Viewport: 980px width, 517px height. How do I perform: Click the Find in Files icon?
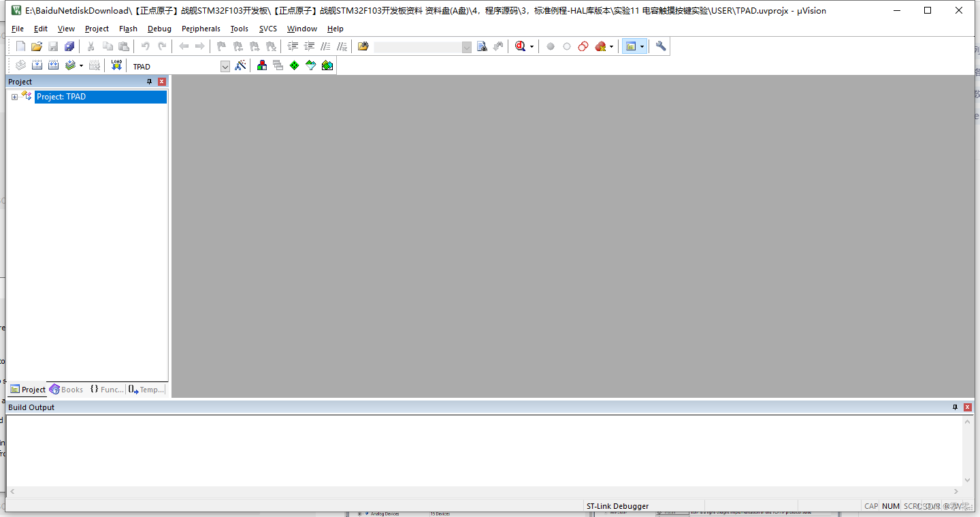click(x=363, y=46)
